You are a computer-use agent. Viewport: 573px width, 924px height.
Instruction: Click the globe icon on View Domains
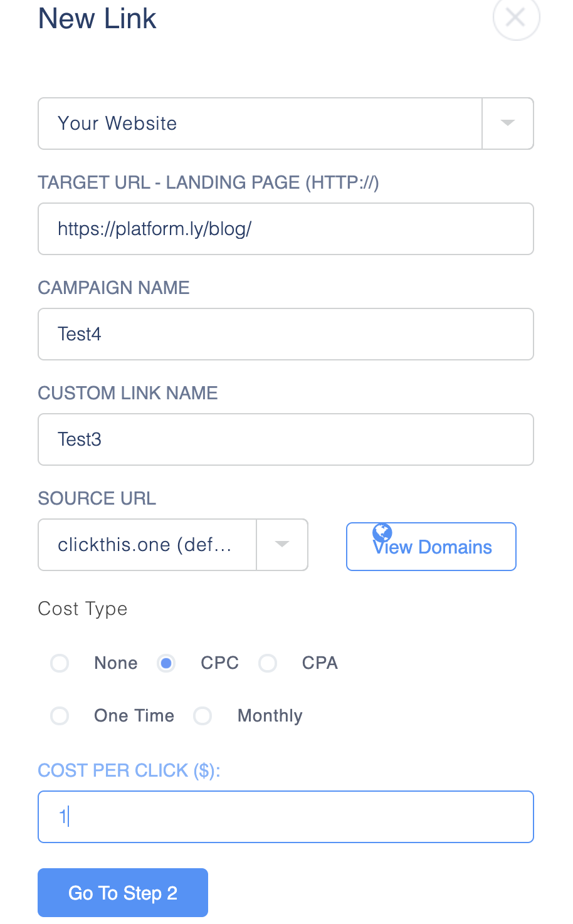[x=382, y=532]
